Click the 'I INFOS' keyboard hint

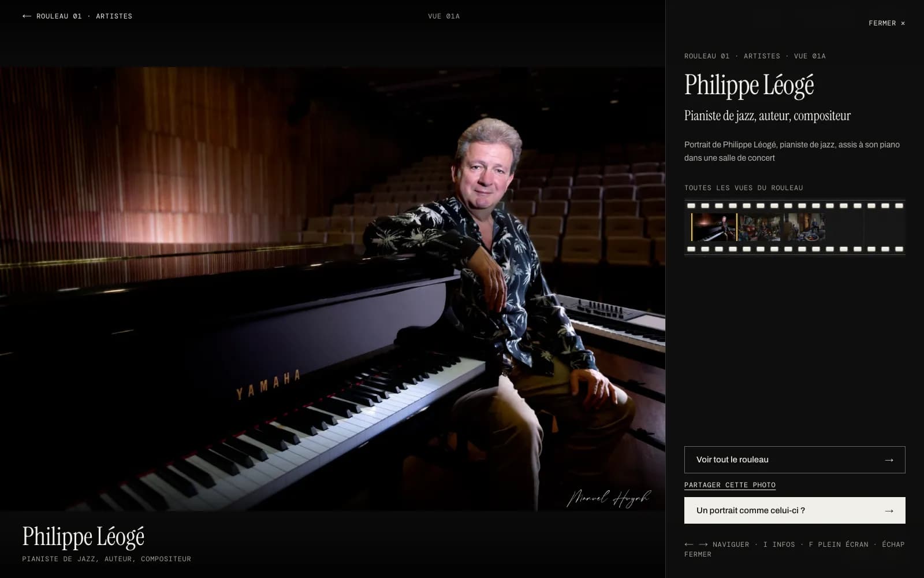tap(779, 544)
